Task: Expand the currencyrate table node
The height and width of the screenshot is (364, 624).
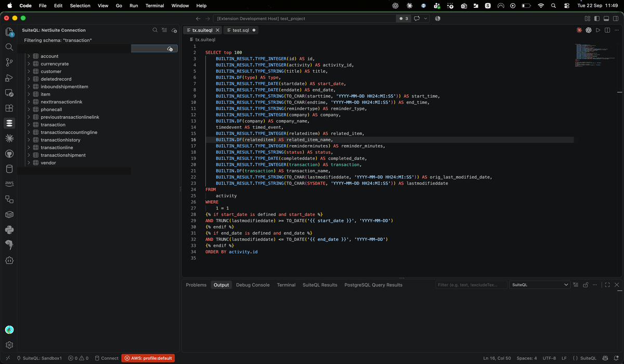Action: (29, 64)
